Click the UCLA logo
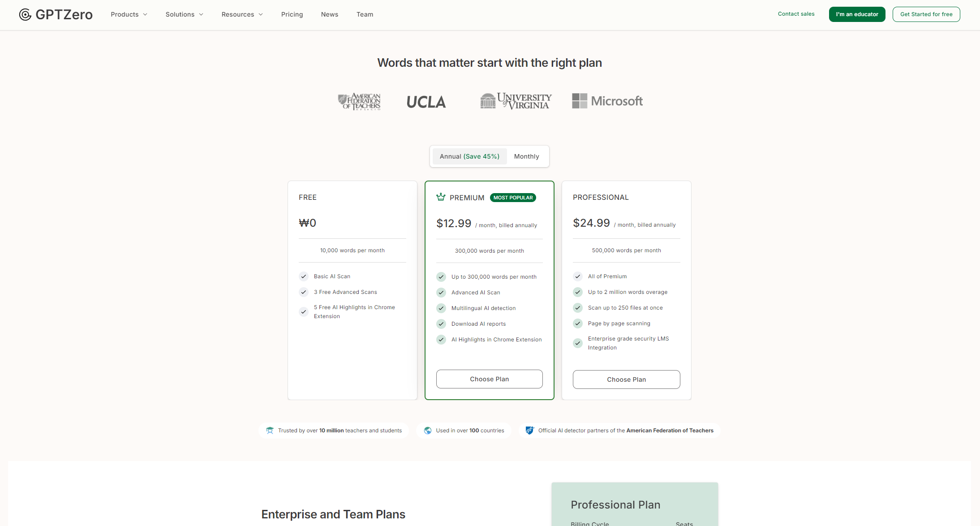Image resolution: width=980 pixels, height=526 pixels. [x=426, y=102]
